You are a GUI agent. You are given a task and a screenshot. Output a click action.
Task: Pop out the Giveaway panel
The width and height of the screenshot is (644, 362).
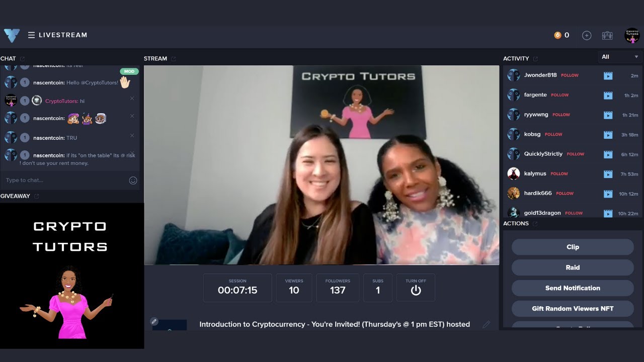pos(36,196)
